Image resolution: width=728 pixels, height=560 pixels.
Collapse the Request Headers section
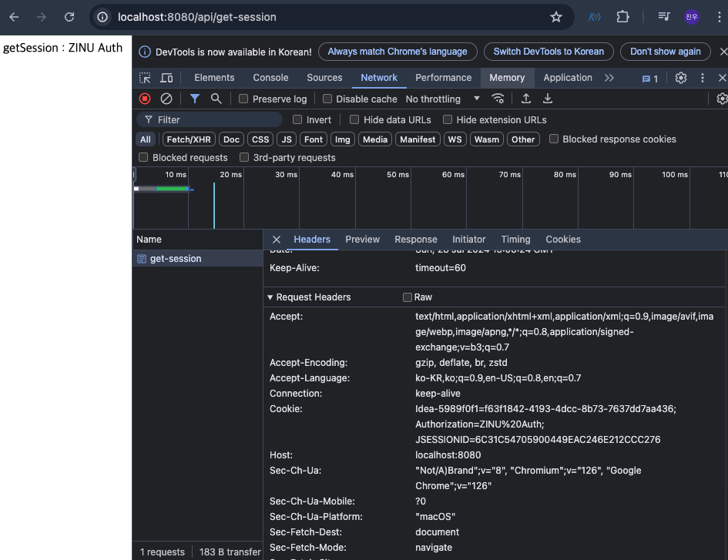click(x=270, y=297)
